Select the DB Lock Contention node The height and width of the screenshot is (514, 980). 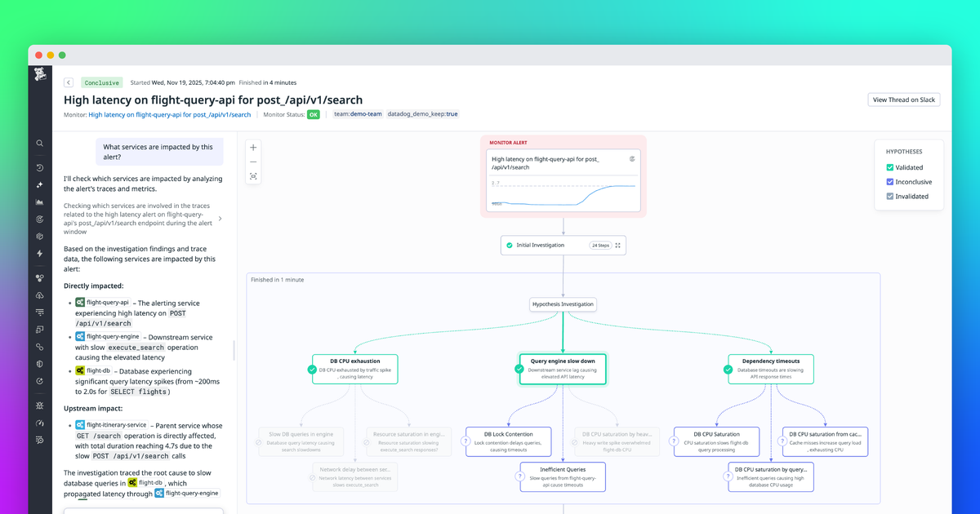(509, 441)
